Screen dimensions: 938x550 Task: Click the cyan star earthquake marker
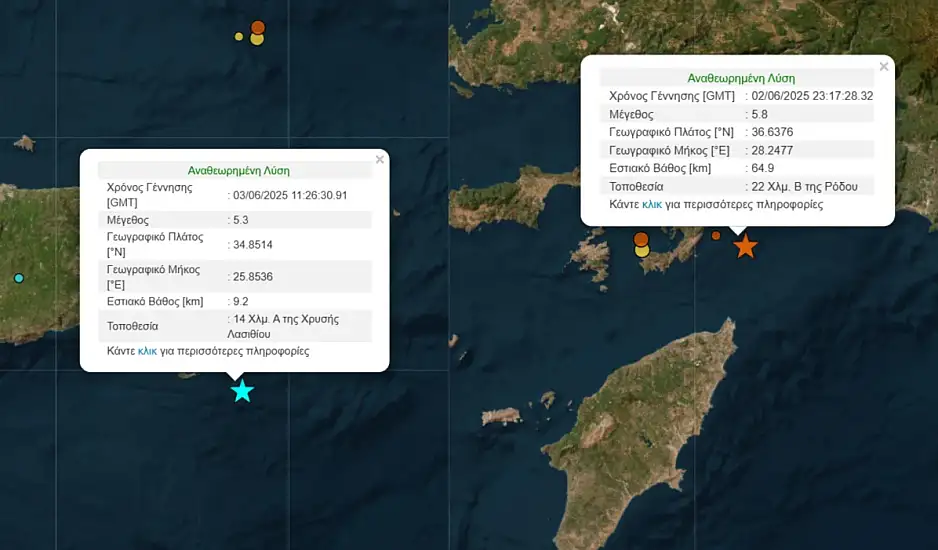coord(242,391)
